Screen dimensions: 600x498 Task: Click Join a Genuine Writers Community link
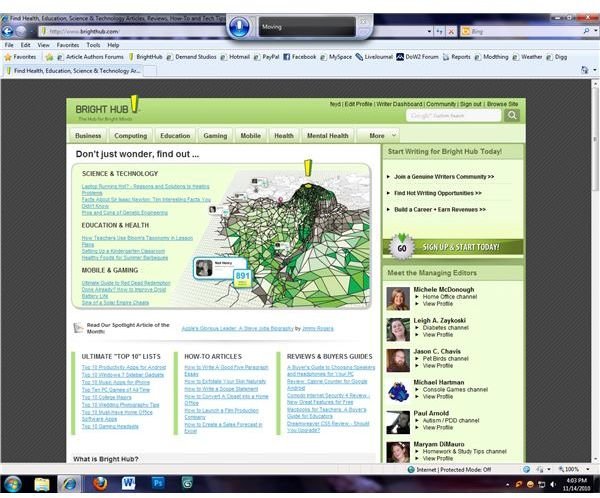click(x=444, y=176)
